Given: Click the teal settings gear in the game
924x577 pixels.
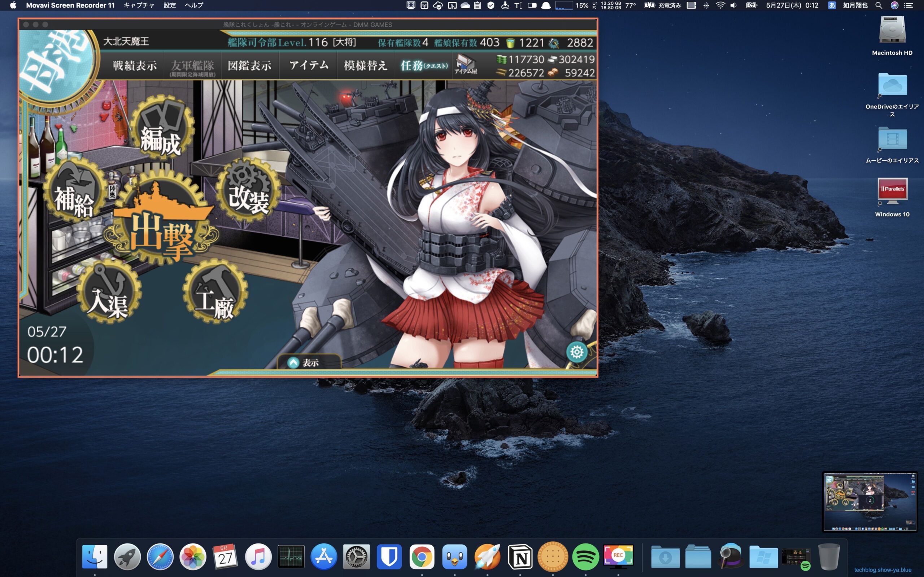Looking at the screenshot, I should (x=576, y=352).
